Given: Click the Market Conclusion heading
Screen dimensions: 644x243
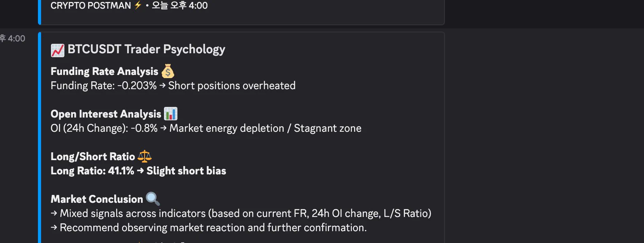Looking at the screenshot, I should 97,199.
